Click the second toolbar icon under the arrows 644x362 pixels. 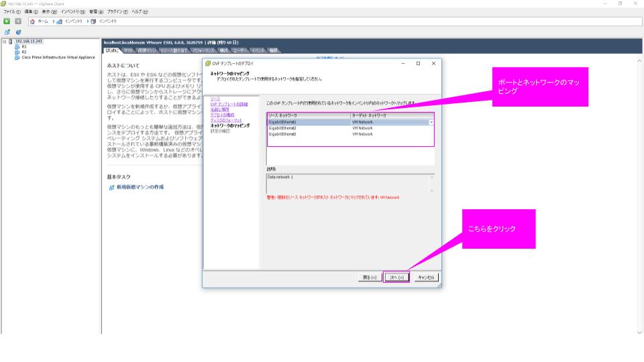pyautogui.click(x=19, y=32)
